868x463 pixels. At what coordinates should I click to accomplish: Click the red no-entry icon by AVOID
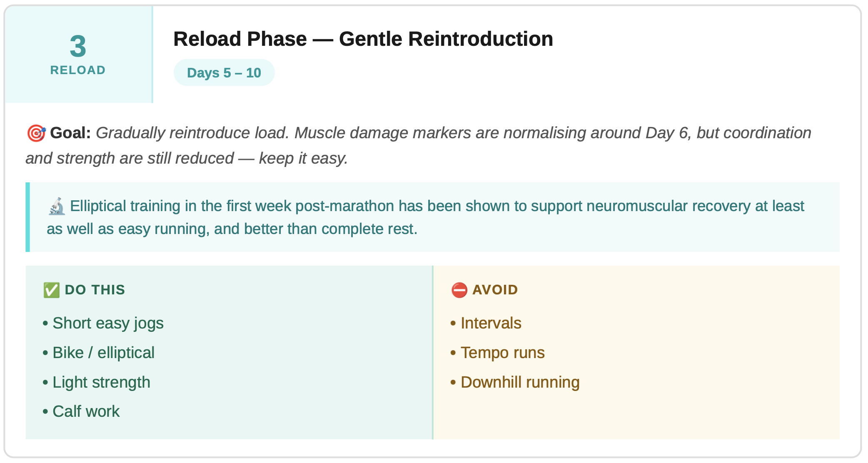459,290
